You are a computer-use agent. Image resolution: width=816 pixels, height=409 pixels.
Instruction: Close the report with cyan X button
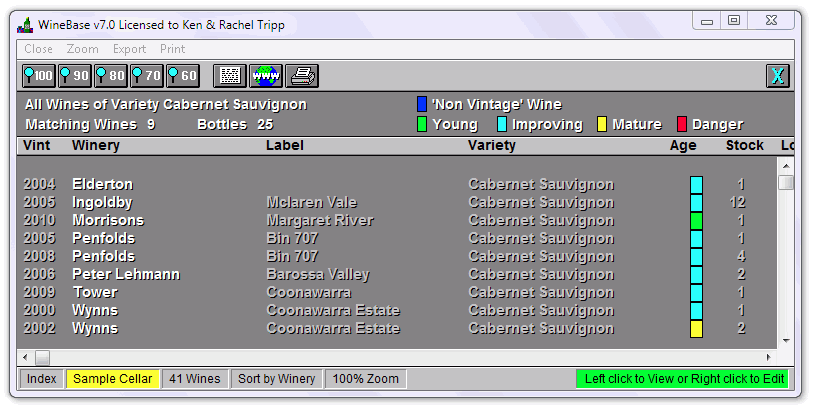click(777, 76)
